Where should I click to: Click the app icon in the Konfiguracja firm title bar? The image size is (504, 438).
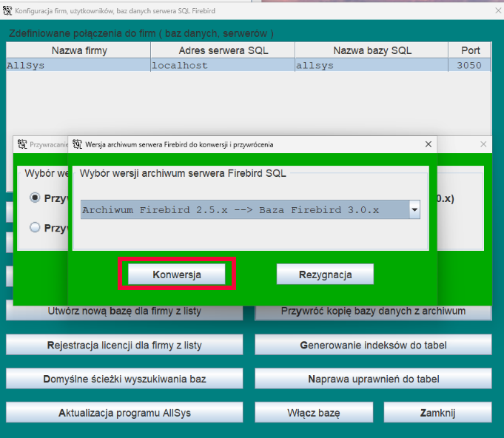click(x=7, y=10)
